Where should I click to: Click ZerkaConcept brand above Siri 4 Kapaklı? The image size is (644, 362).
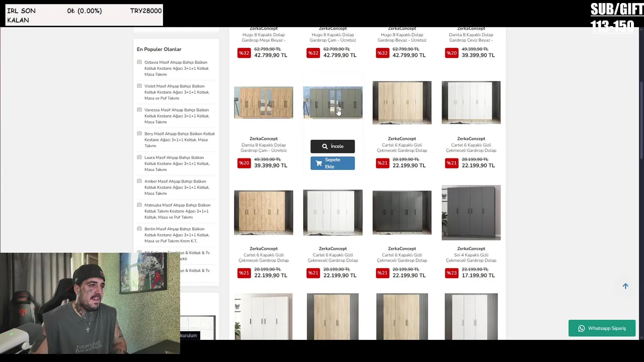pyautogui.click(x=471, y=248)
